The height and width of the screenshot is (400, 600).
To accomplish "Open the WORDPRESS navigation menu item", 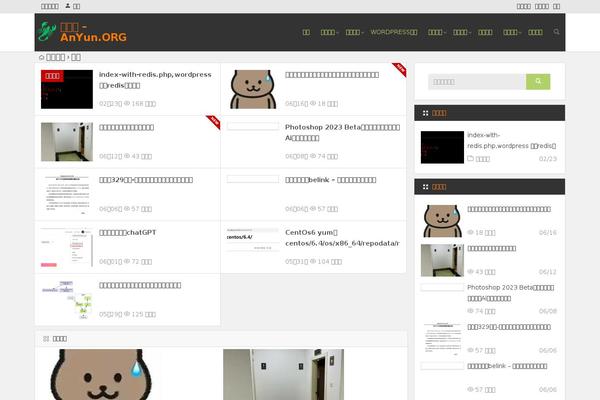I will coord(394,32).
